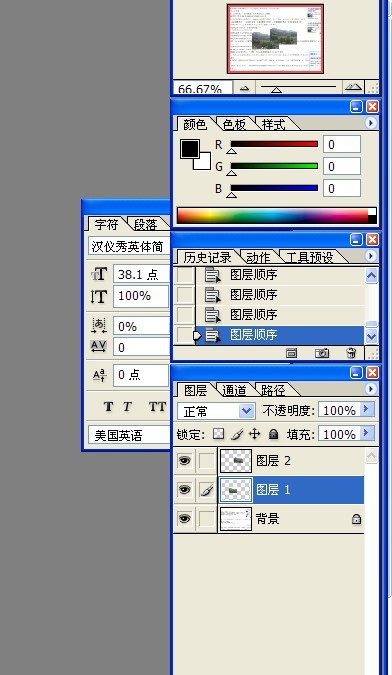
Task: Toggle lock all padlock icon
Action: click(x=273, y=434)
